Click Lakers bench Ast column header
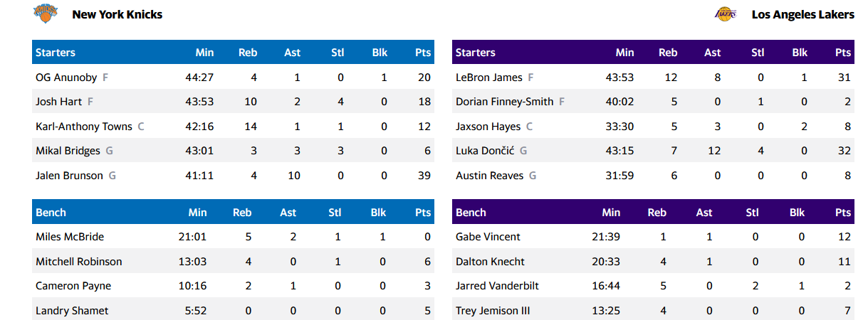The image size is (868, 320). point(704,213)
